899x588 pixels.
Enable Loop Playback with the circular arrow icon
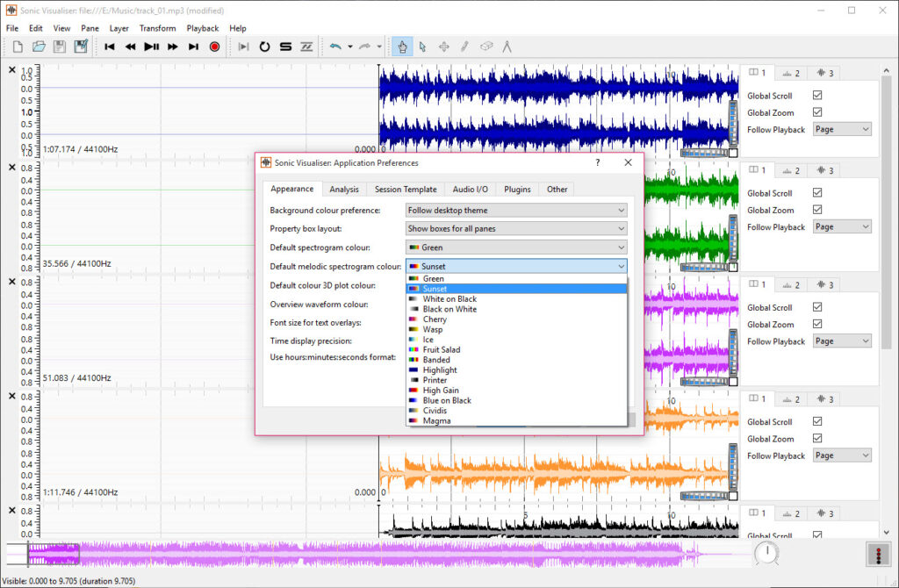pyautogui.click(x=264, y=47)
